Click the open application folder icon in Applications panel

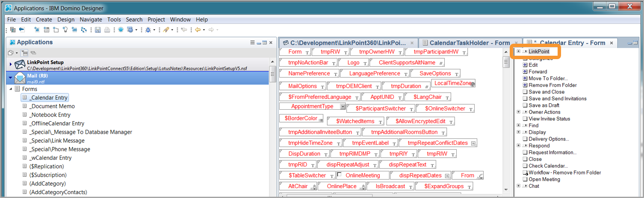pos(11,53)
